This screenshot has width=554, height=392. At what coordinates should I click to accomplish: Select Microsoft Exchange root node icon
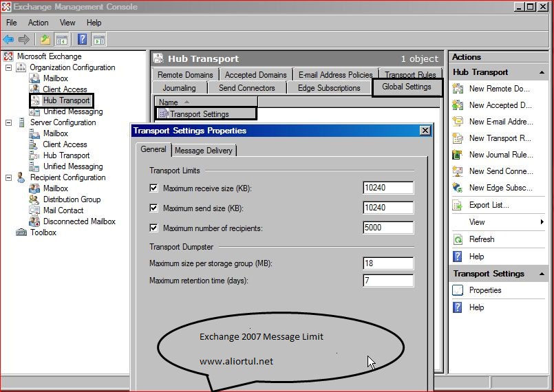[8, 56]
